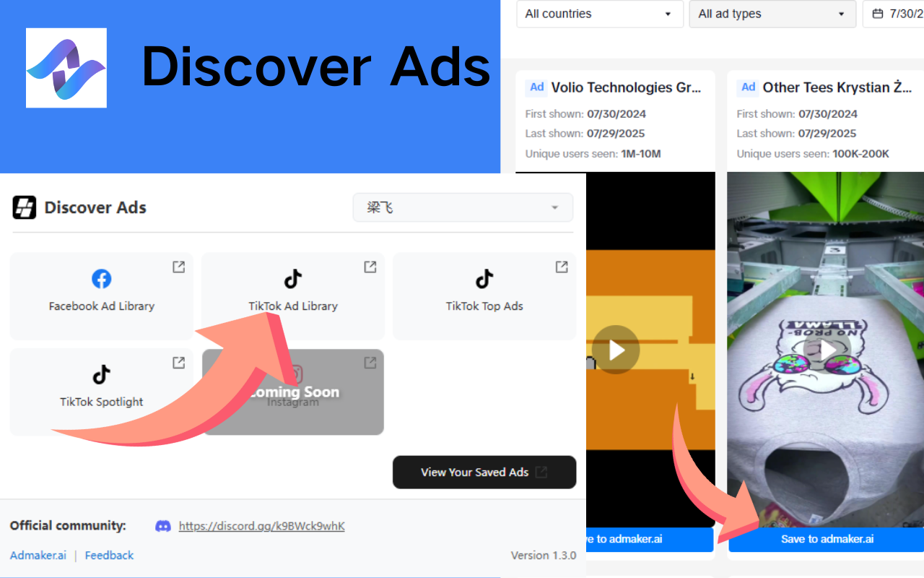This screenshot has width=924, height=578.
Task: Click the TikTok logo above TikTok Spotlight
Action: pyautogui.click(x=102, y=374)
